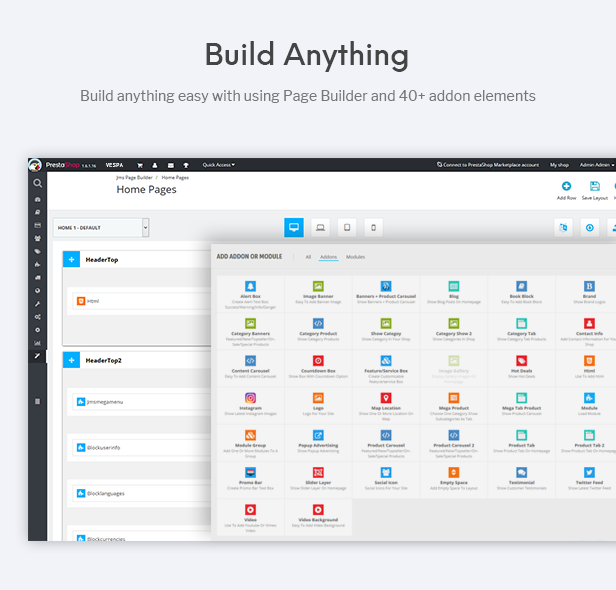The height and width of the screenshot is (590, 616).
Task: Open the envelope messages icon in top bar
Action: tap(170, 165)
